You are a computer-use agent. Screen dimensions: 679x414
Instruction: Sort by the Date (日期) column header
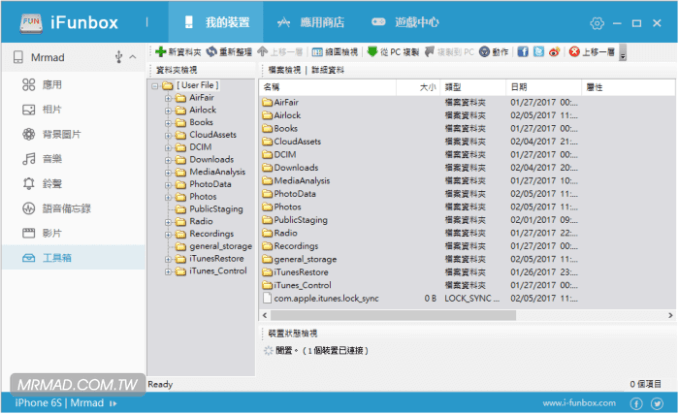click(543, 87)
